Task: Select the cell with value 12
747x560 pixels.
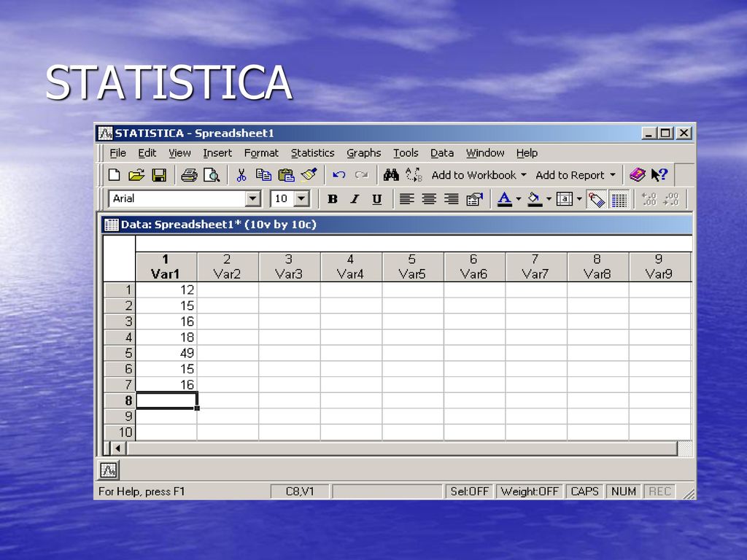Action: click(x=166, y=289)
